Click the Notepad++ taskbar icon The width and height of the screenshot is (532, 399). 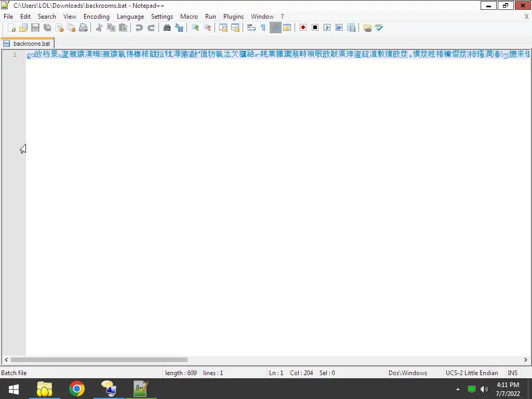(141, 389)
